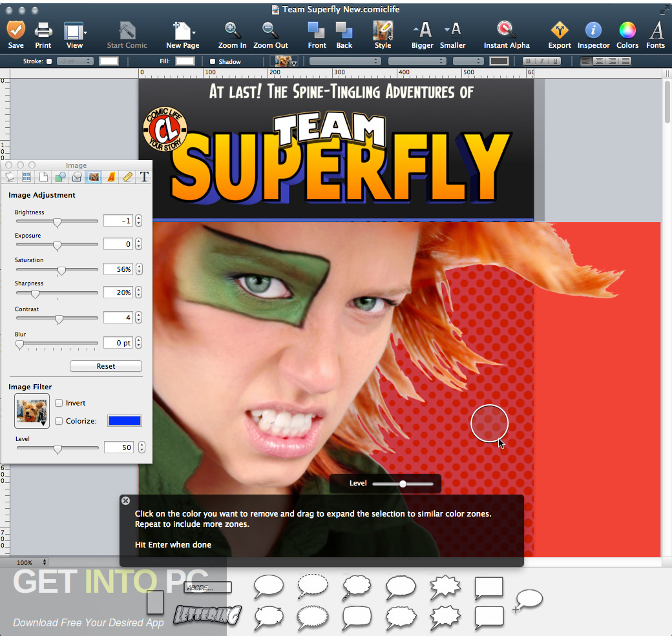
Task: Click the Zoom In magnifier
Action: tap(232, 35)
